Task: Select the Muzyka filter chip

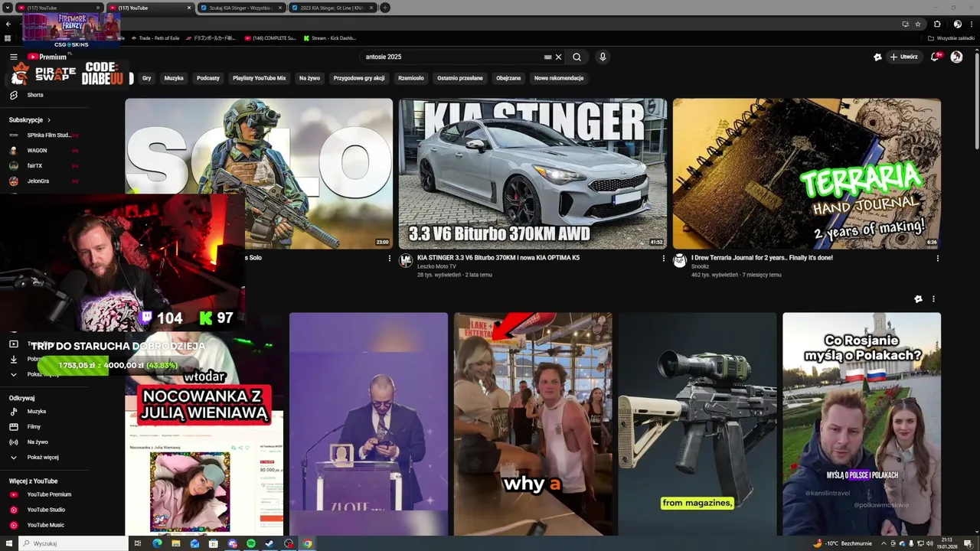Action: click(174, 78)
